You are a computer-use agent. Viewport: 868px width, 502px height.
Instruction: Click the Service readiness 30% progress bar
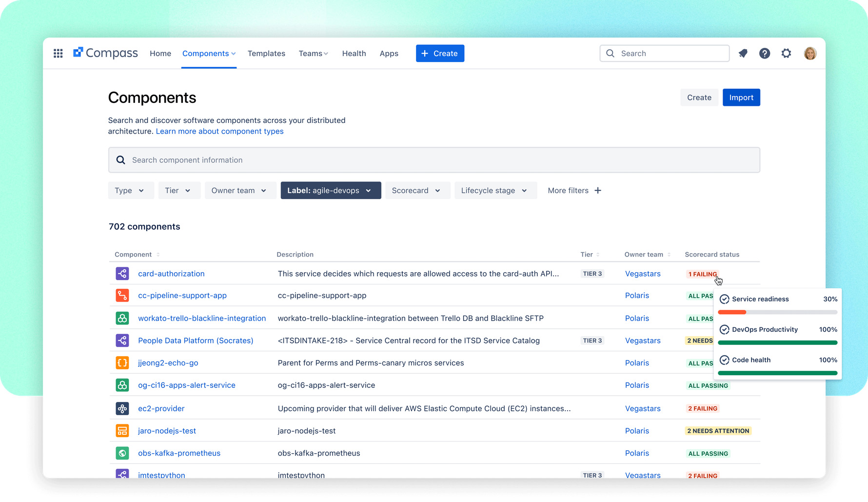778,312
